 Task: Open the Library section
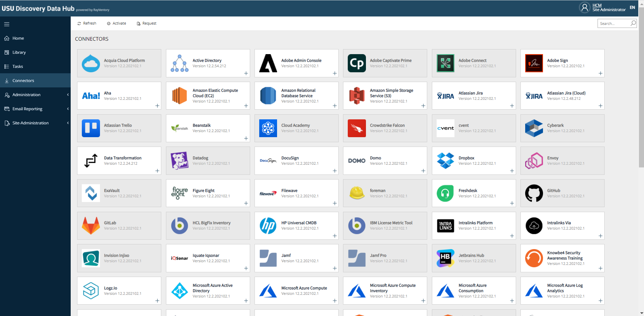click(35, 52)
